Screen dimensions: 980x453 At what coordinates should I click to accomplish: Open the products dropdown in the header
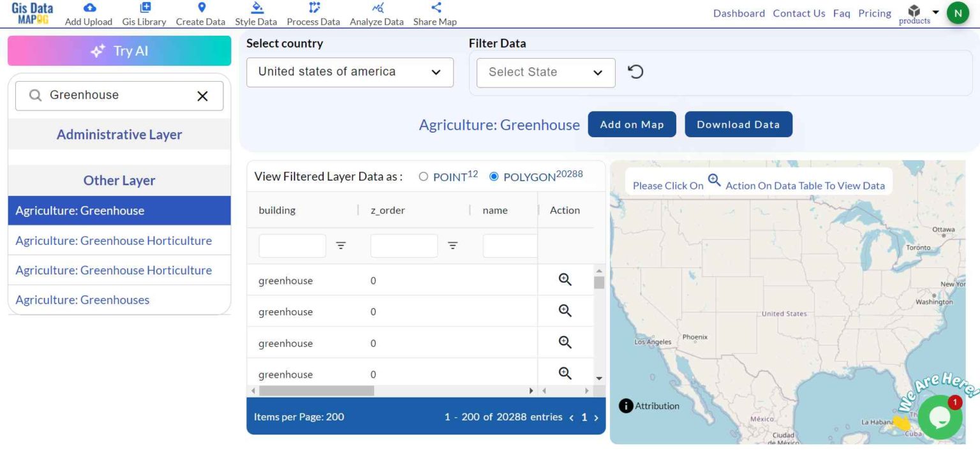[x=919, y=13]
